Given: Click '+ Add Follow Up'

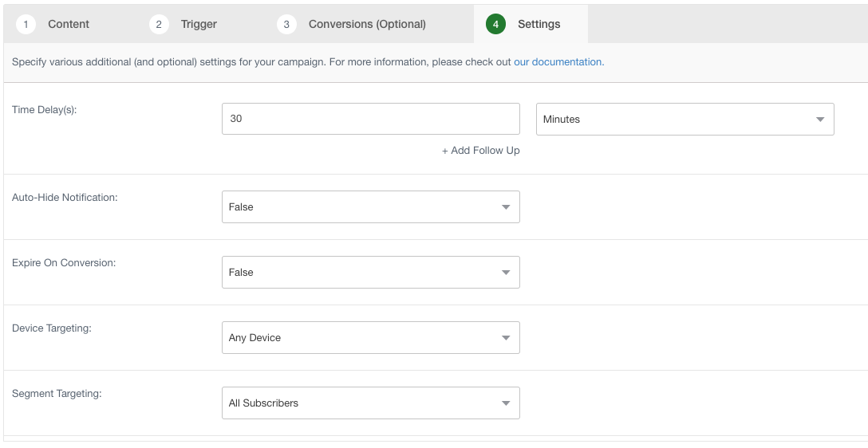Looking at the screenshot, I should [x=480, y=151].
